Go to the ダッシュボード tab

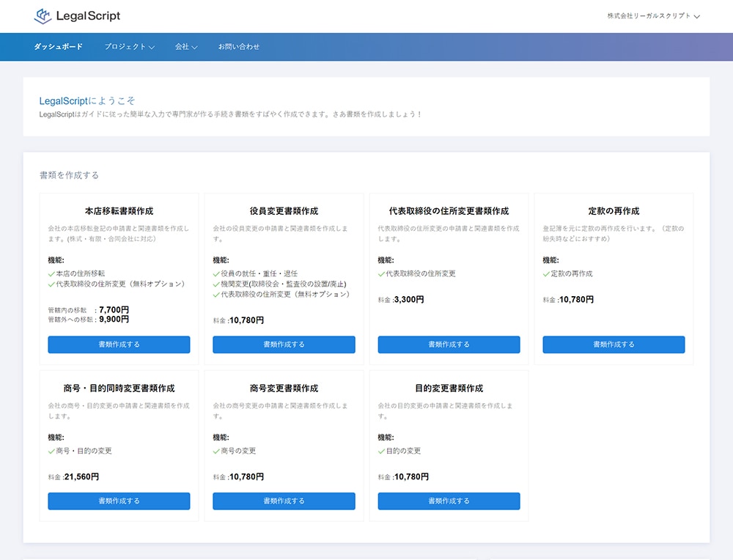tap(58, 47)
